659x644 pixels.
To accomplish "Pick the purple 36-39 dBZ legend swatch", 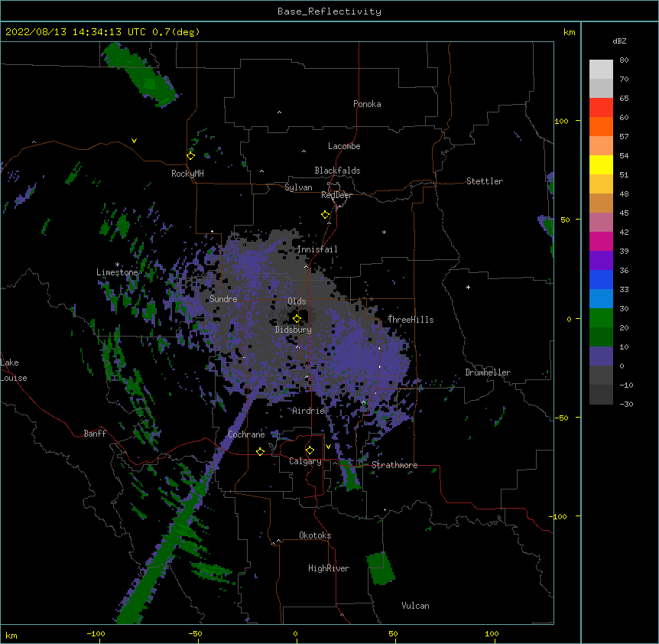I will click(x=601, y=261).
